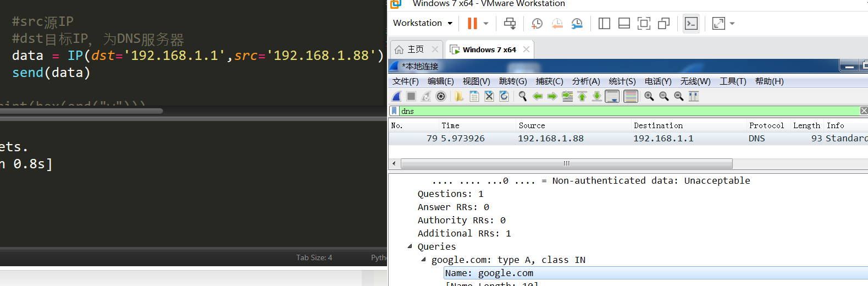868x286 pixels.
Task: Sort packets by Source column header
Action: coord(573,125)
